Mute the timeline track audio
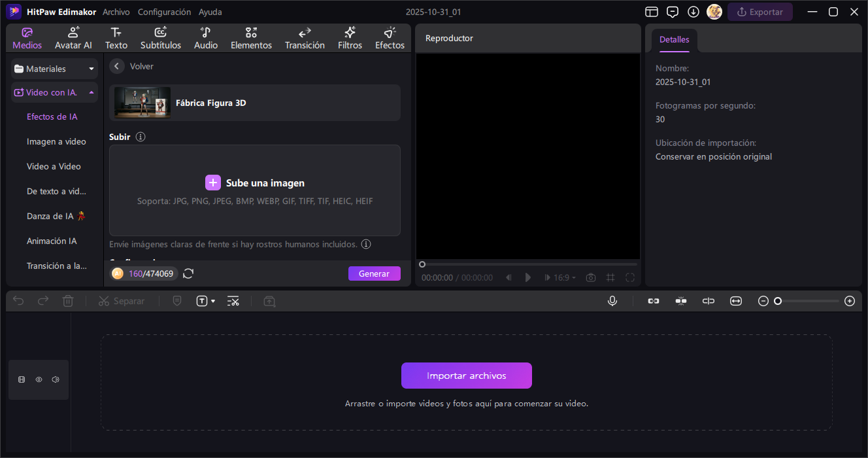The height and width of the screenshot is (458, 868). pyautogui.click(x=56, y=379)
